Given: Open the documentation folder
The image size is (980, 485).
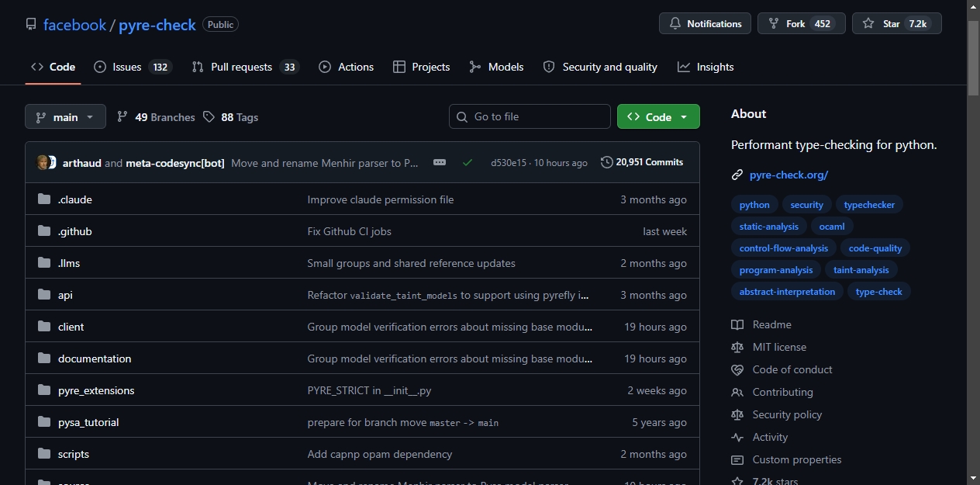Looking at the screenshot, I should click(95, 359).
